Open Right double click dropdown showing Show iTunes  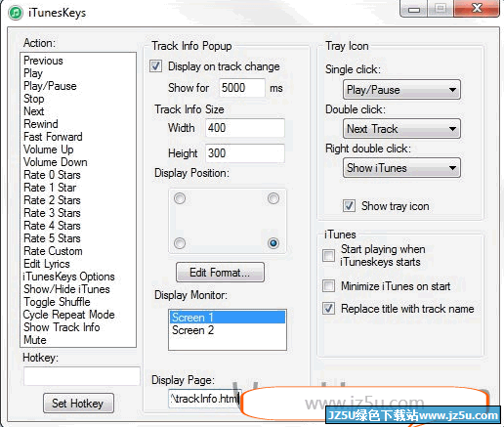tap(401, 168)
